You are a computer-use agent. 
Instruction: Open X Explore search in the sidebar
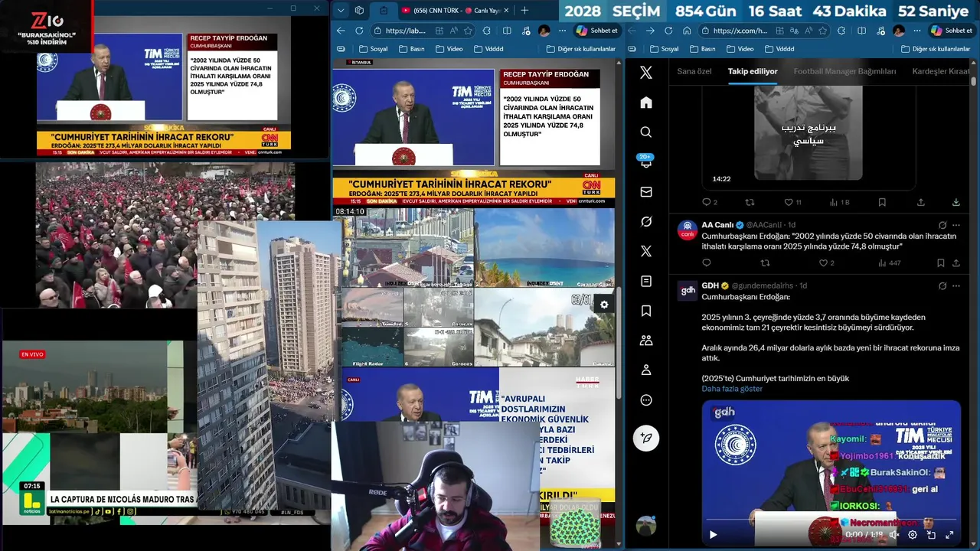click(x=646, y=132)
